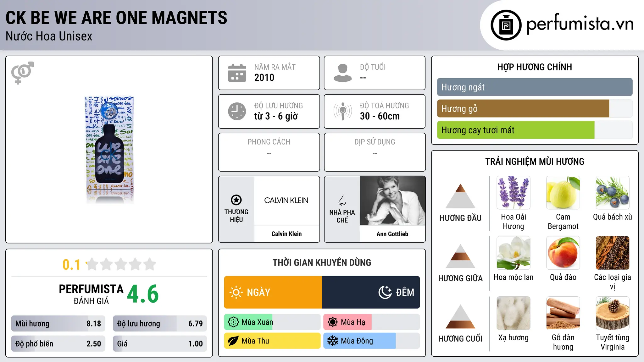Open the Quả bách xù note image
Viewport: 644px width, 362px height.
tap(613, 193)
